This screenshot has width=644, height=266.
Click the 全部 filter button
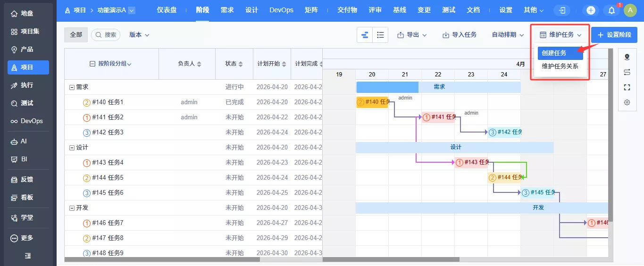point(76,35)
